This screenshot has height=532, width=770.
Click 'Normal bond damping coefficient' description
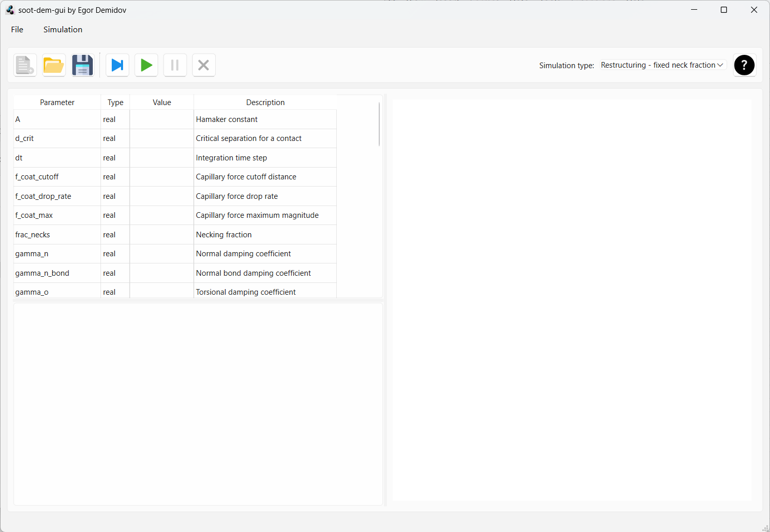[266, 273]
